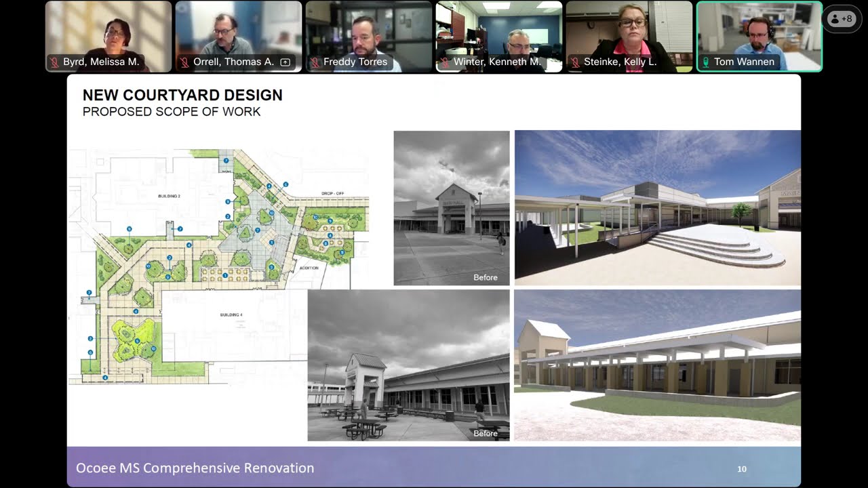Open the +8 more participants button

click(841, 19)
